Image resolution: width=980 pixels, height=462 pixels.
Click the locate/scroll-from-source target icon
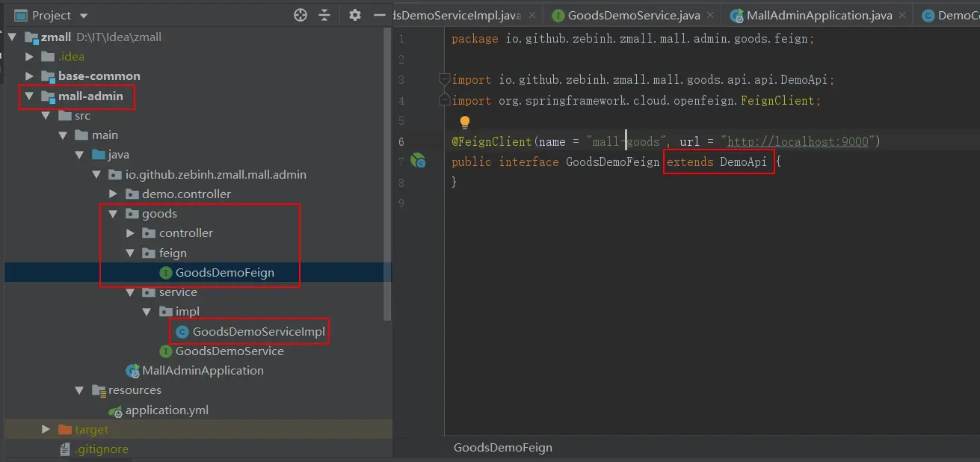[301, 15]
